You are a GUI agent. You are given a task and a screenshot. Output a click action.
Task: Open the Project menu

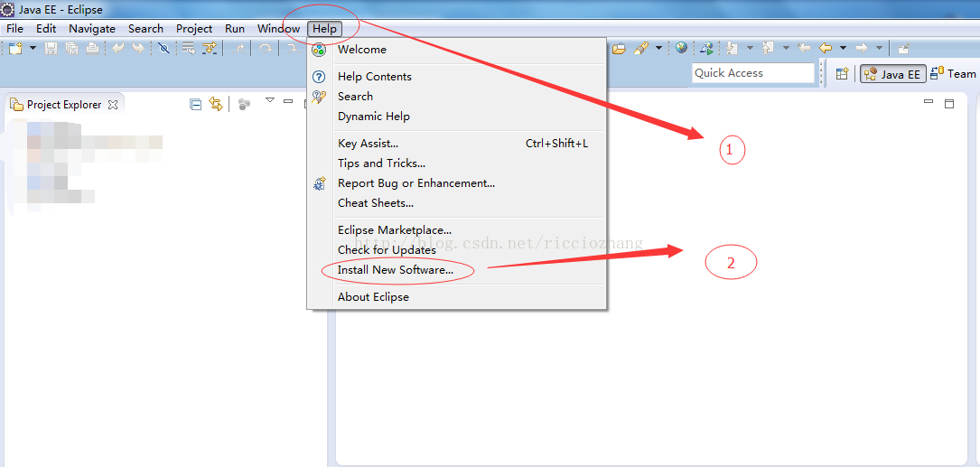pyautogui.click(x=194, y=28)
